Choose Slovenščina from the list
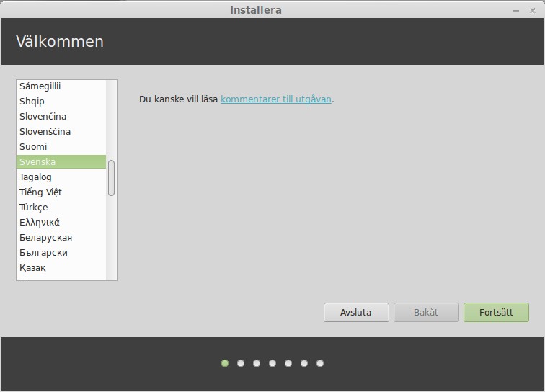545x392 pixels. pos(61,132)
